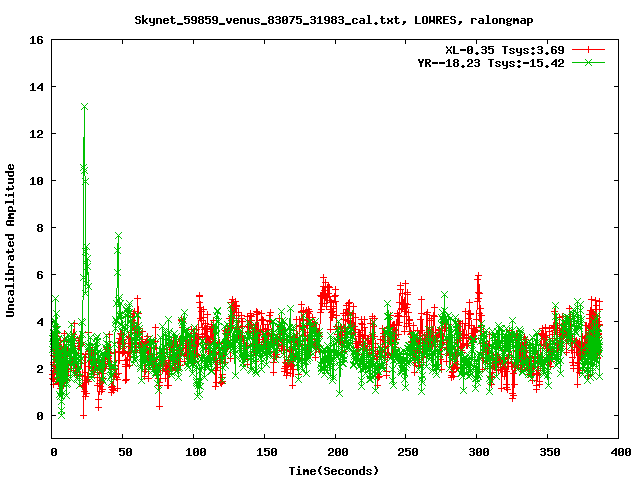640x480 pixels.
Task: Click the y-axis tick label 8
Action: (x=40, y=228)
